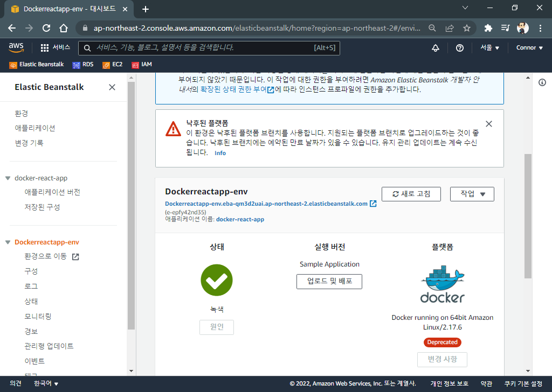Open the tab search chevron
The image size is (552, 392).
point(465,8)
